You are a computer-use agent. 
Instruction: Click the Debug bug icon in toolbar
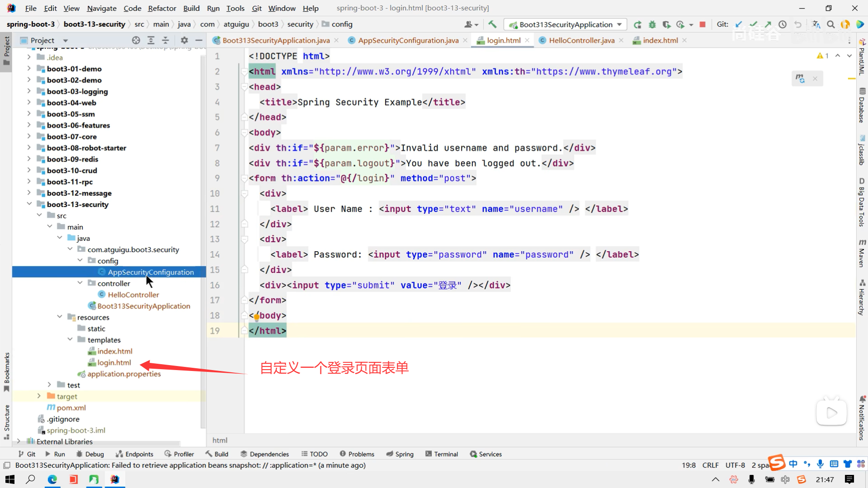click(x=652, y=24)
